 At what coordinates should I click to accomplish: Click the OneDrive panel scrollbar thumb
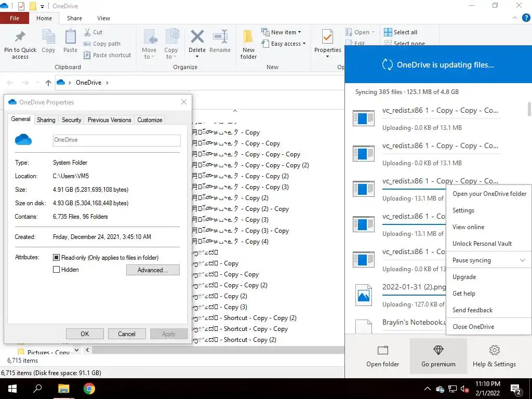point(529,109)
